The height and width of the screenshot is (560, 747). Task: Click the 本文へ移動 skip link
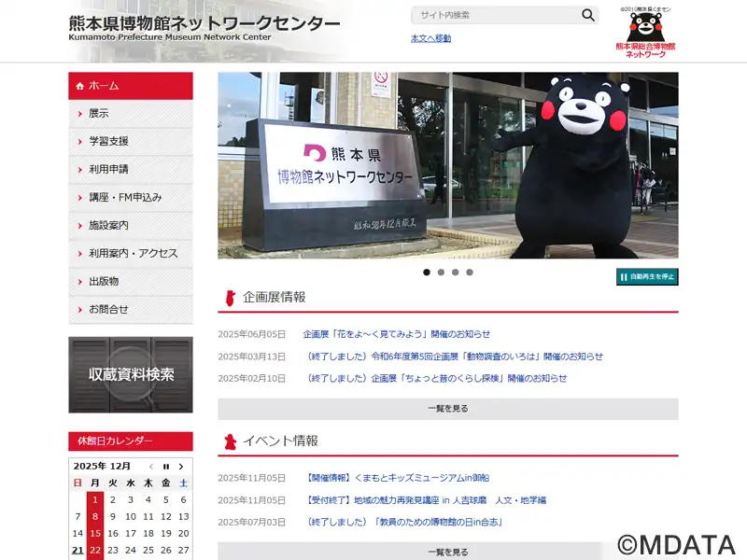tap(430, 38)
